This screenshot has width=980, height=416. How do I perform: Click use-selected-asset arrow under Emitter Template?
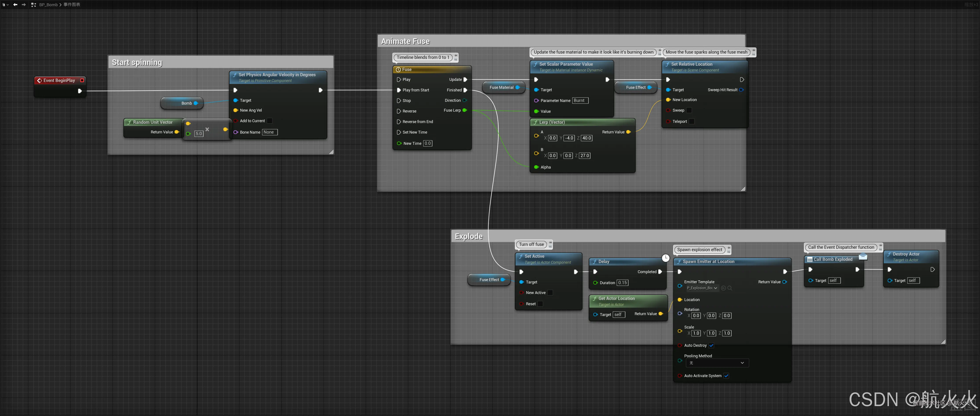[723, 288]
